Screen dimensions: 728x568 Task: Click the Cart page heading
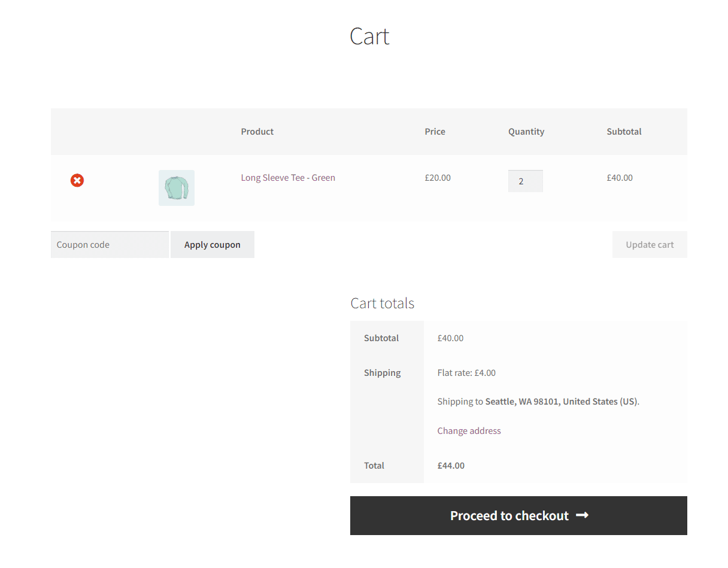click(x=369, y=37)
